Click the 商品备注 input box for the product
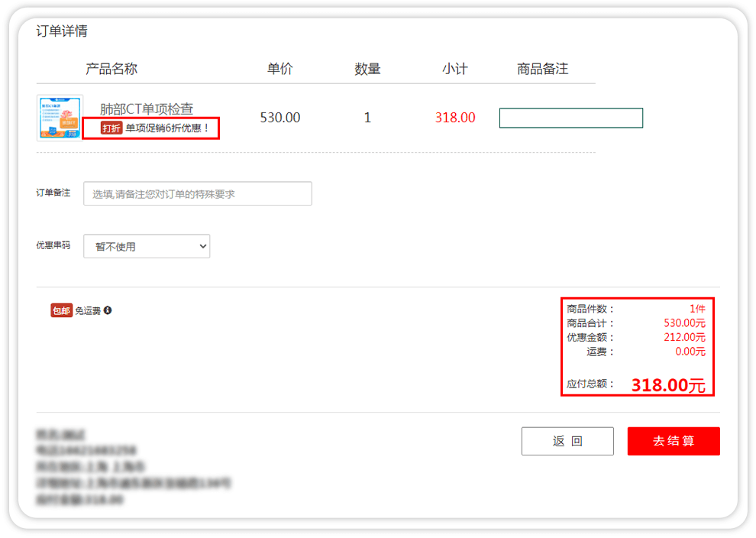Screen dimensions: 756x538 point(570,118)
